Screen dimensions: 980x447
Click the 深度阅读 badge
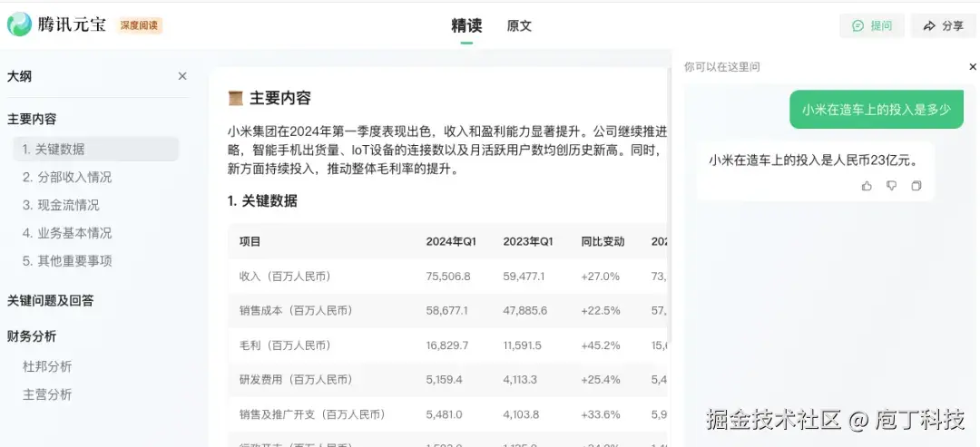[140, 25]
